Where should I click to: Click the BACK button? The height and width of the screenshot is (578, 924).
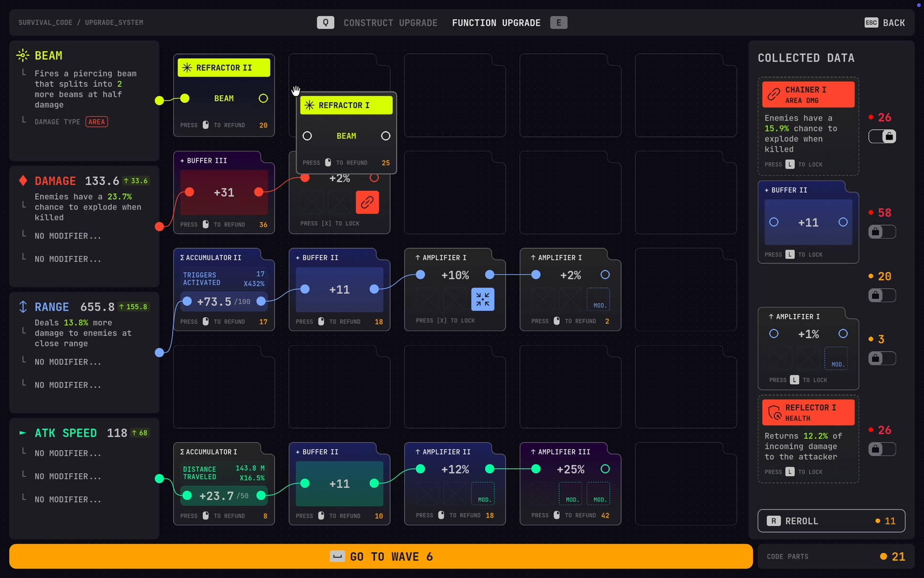coord(885,22)
